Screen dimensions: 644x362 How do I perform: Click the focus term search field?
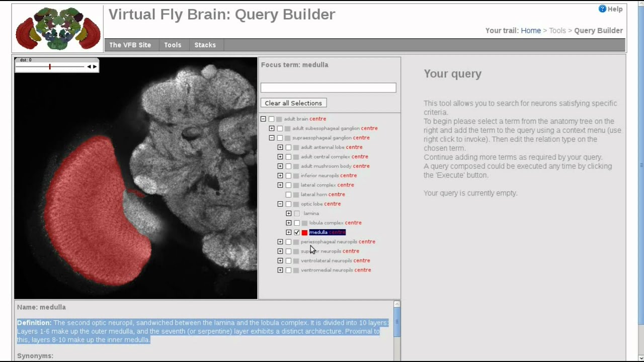pyautogui.click(x=328, y=87)
